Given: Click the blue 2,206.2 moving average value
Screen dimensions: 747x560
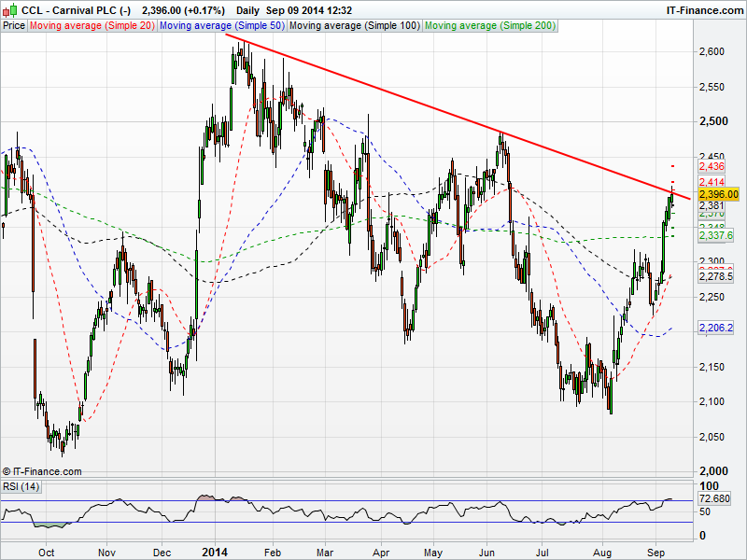Looking at the screenshot, I should click(x=716, y=329).
